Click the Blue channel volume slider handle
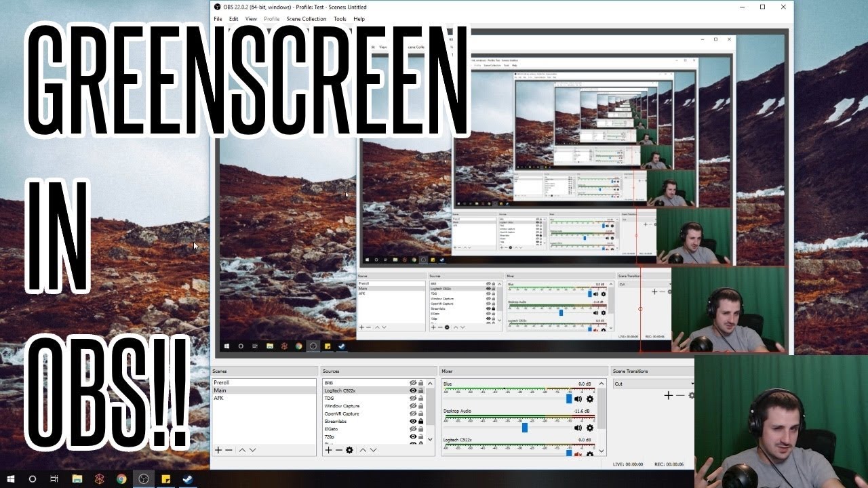This screenshot has height=488, width=868. click(569, 399)
